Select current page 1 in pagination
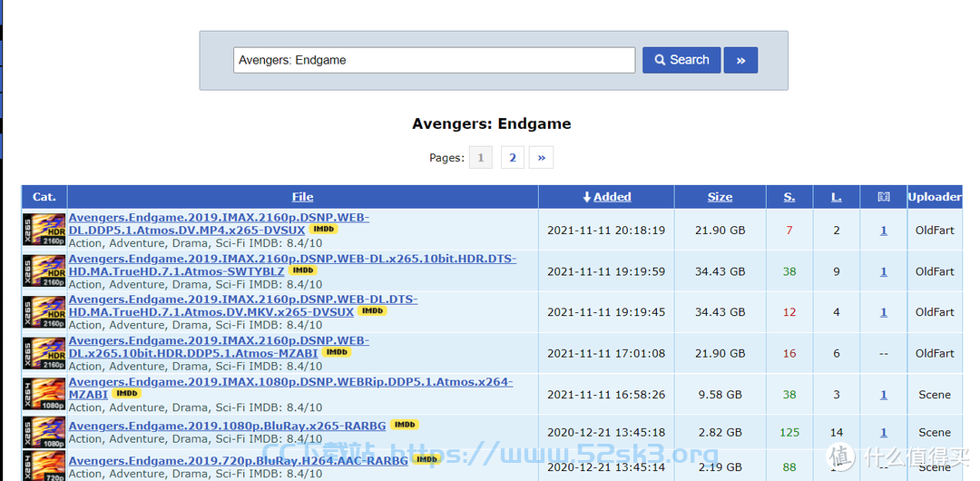The image size is (980, 481). [x=481, y=158]
